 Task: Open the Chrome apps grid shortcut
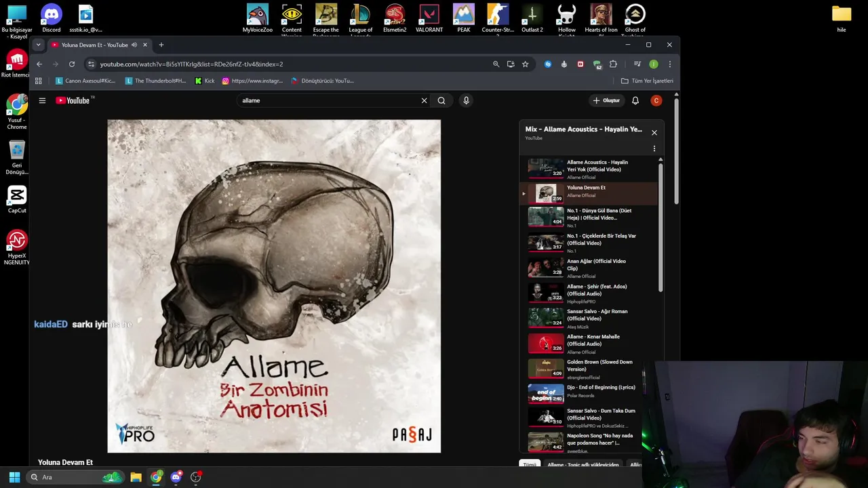coord(39,81)
